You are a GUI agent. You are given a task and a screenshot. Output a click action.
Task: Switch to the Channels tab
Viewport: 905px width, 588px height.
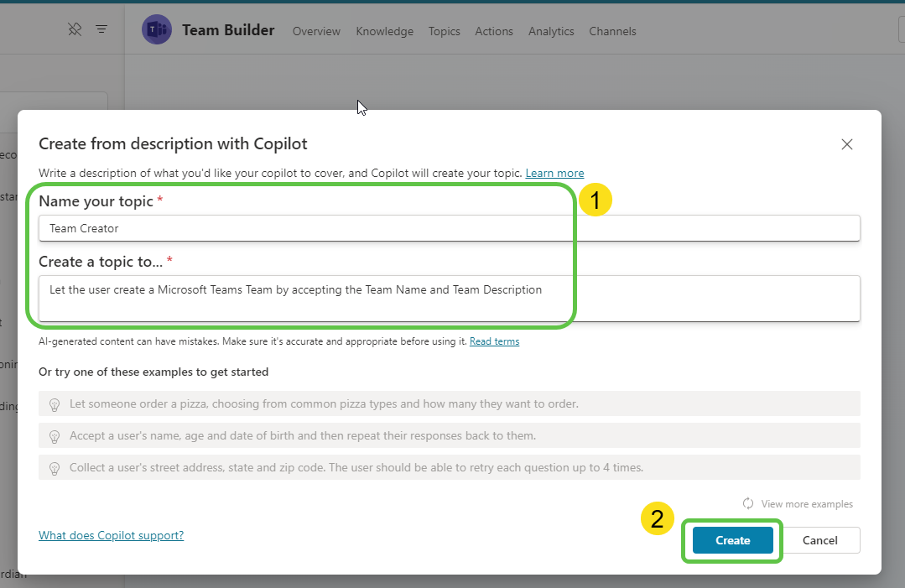(x=612, y=31)
